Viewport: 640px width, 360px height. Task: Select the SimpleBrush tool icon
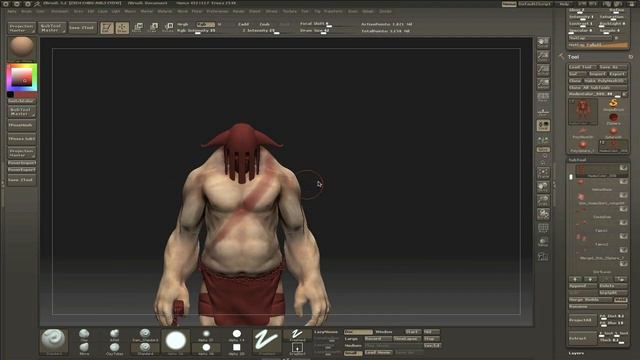(x=613, y=104)
